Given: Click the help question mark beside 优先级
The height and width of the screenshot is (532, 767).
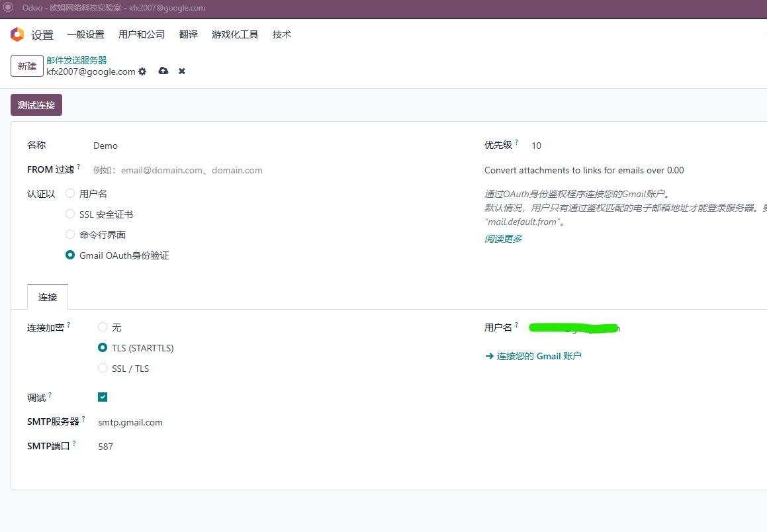Looking at the screenshot, I should (x=517, y=142).
